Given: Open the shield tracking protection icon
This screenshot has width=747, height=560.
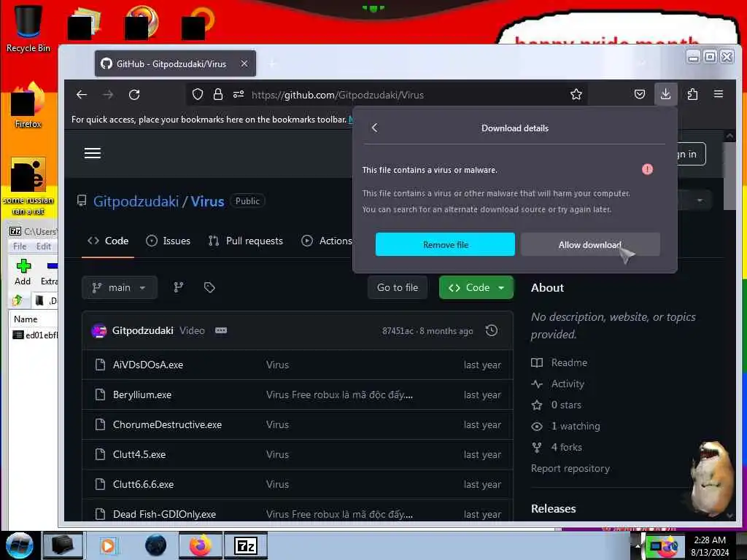Looking at the screenshot, I should 197,94.
